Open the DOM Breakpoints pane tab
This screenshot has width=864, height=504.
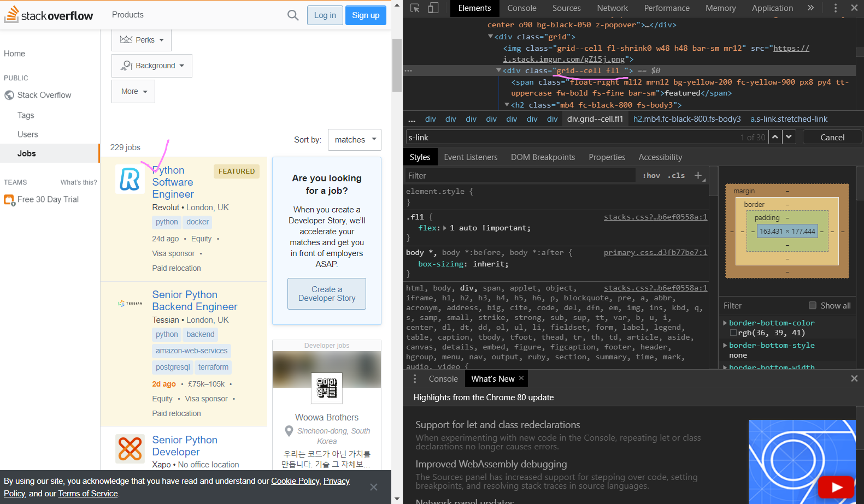click(543, 157)
